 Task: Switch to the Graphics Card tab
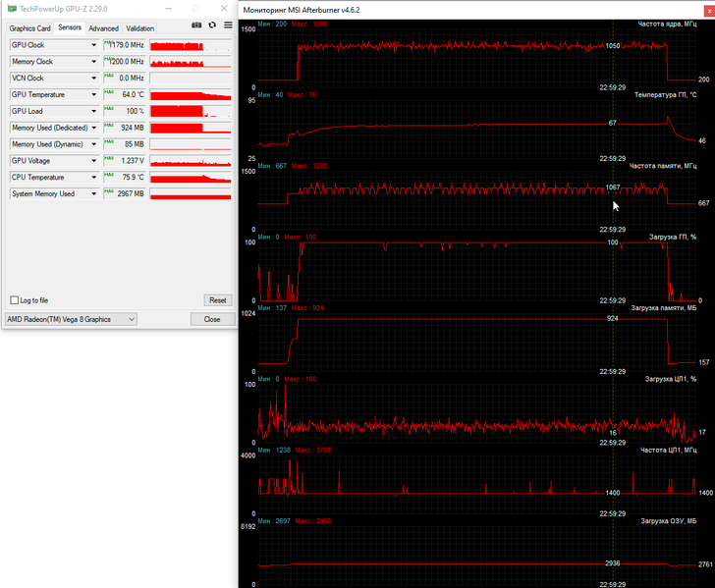(29, 28)
